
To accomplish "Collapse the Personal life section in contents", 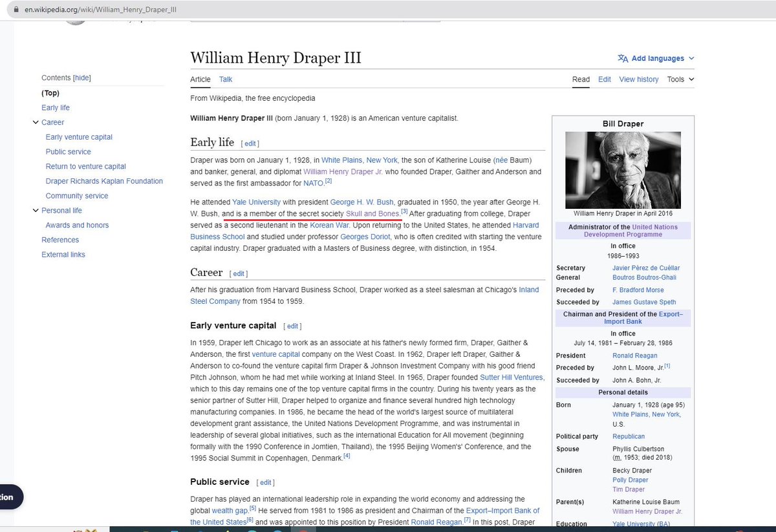I will (36, 211).
